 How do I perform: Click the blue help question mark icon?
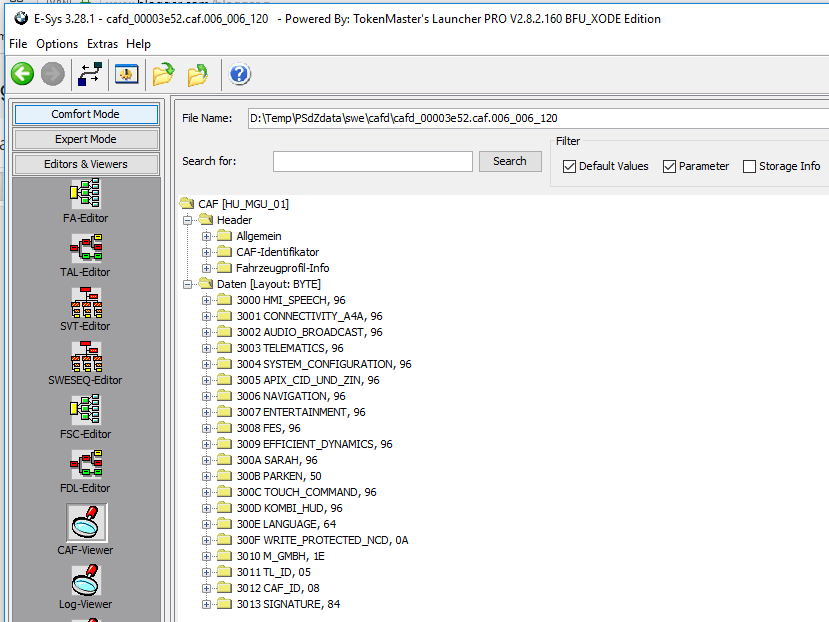click(x=240, y=74)
